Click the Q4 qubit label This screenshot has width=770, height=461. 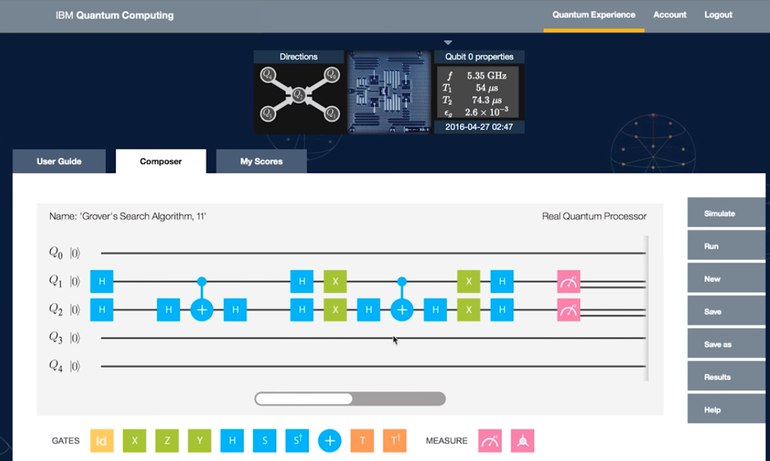coord(56,366)
